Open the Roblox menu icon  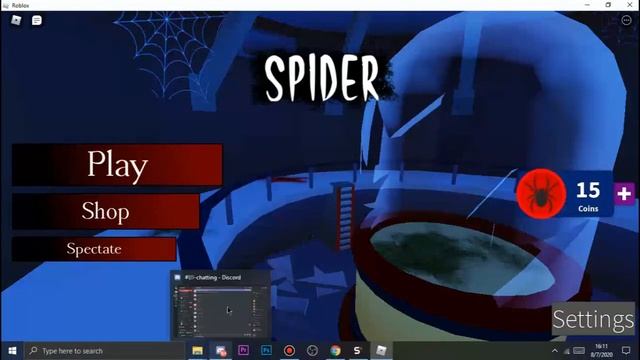click(16, 20)
